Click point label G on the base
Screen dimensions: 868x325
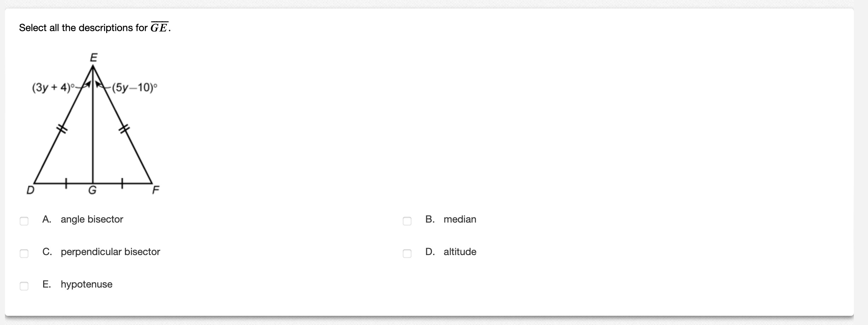coord(92,191)
